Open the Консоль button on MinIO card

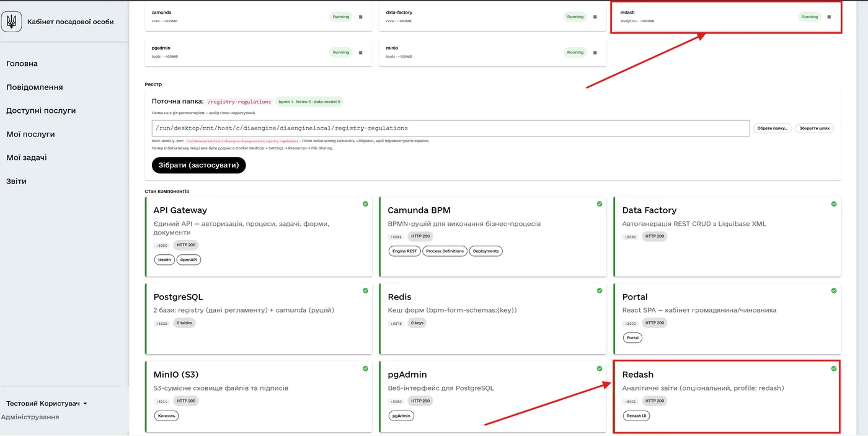click(x=166, y=416)
